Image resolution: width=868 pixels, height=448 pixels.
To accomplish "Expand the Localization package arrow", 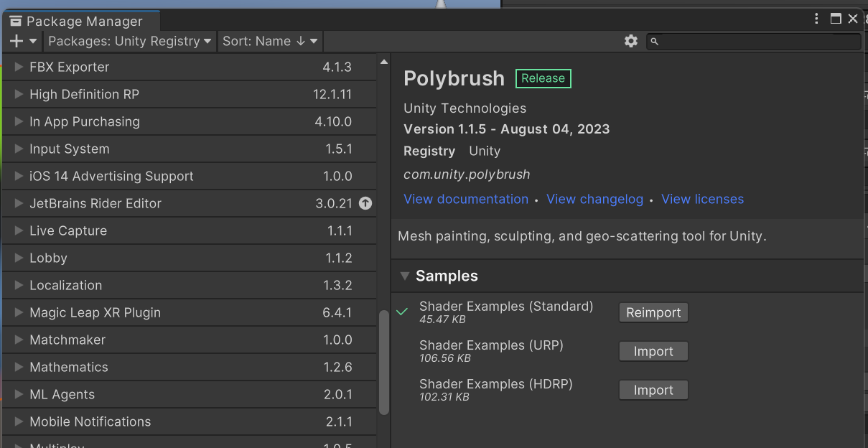I will pyautogui.click(x=19, y=285).
